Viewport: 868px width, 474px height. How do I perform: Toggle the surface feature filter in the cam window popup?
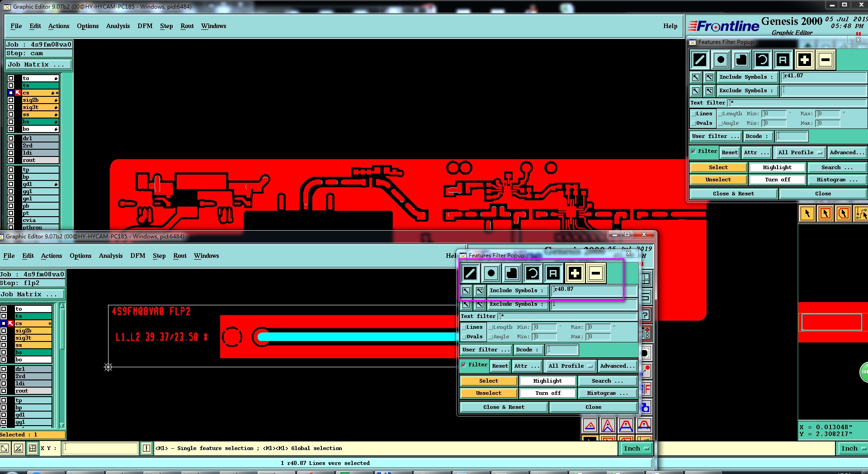741,60
